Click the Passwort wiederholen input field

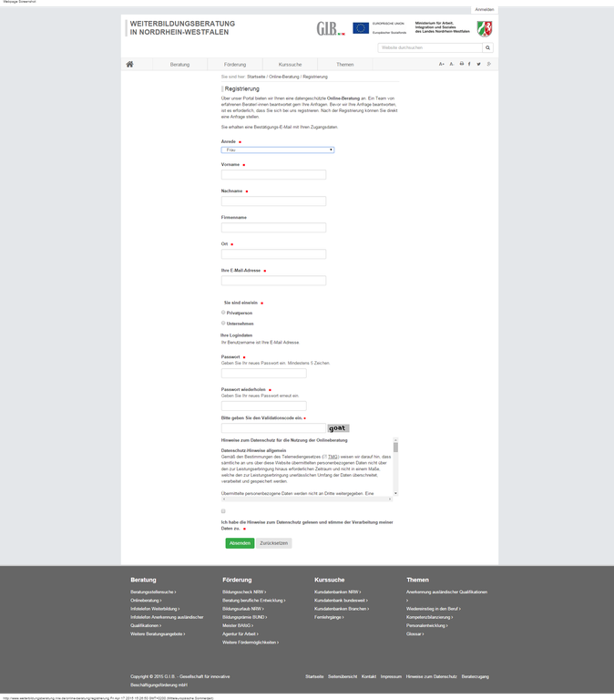pos(263,406)
